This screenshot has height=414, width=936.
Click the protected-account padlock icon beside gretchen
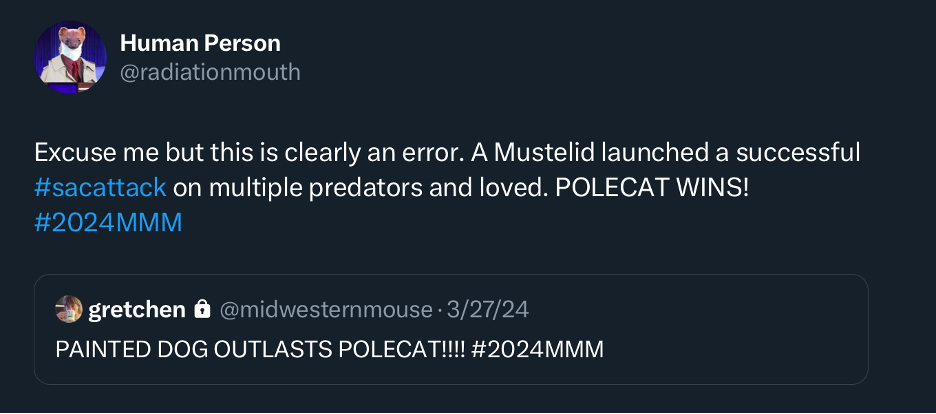click(x=202, y=310)
